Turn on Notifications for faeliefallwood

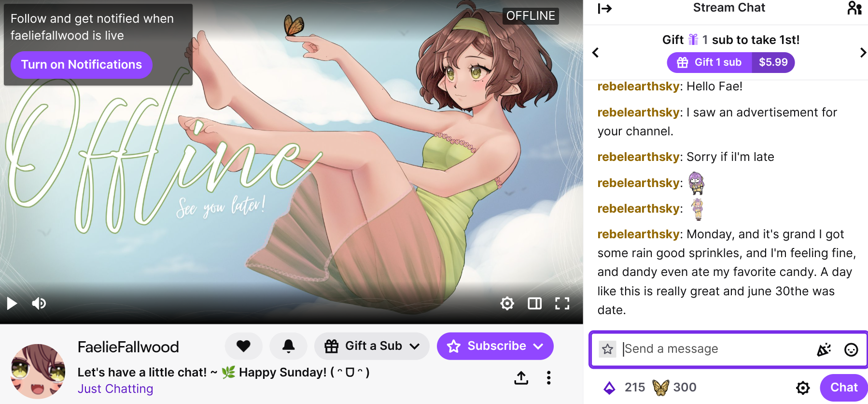(x=82, y=65)
